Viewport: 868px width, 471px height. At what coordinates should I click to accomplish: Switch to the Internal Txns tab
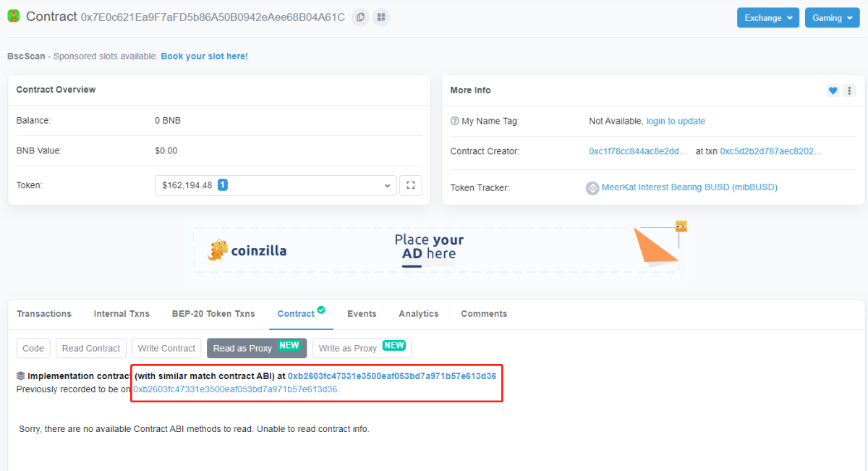pyautogui.click(x=122, y=314)
